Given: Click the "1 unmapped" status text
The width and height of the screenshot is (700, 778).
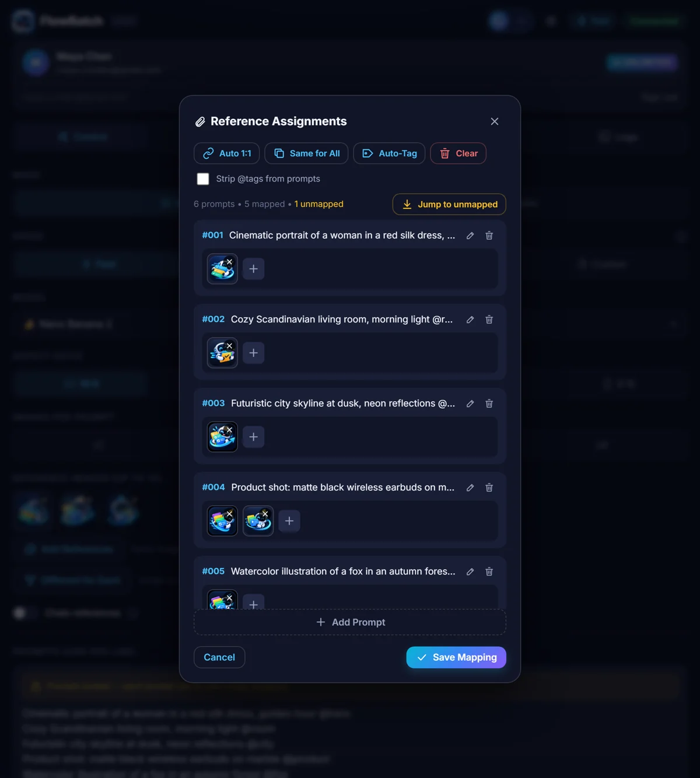Looking at the screenshot, I should tap(318, 204).
